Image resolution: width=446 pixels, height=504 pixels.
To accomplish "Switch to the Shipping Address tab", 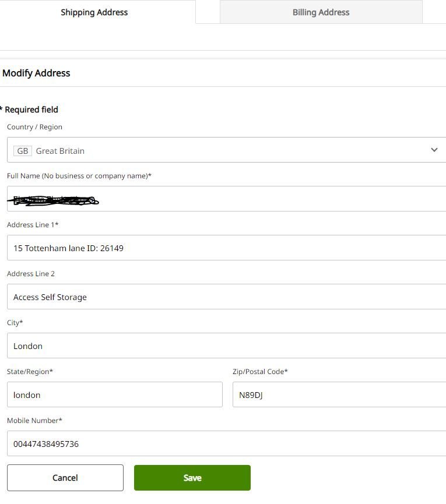I will (94, 12).
